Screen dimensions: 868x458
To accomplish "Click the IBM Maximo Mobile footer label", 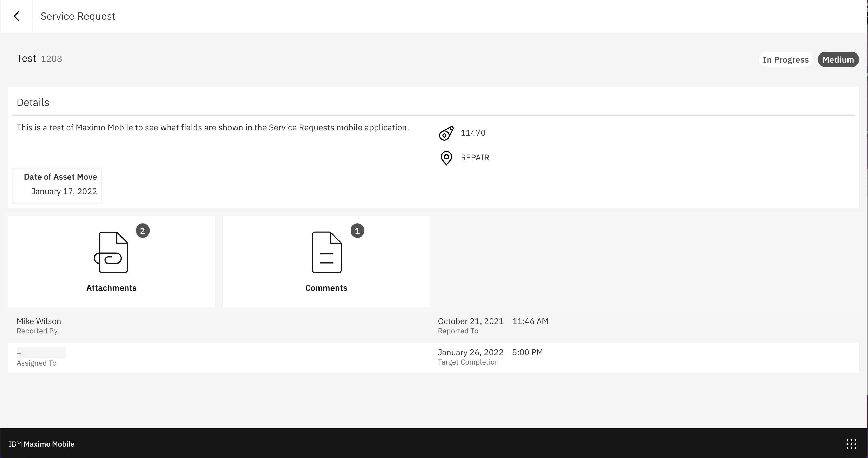I will [x=42, y=444].
